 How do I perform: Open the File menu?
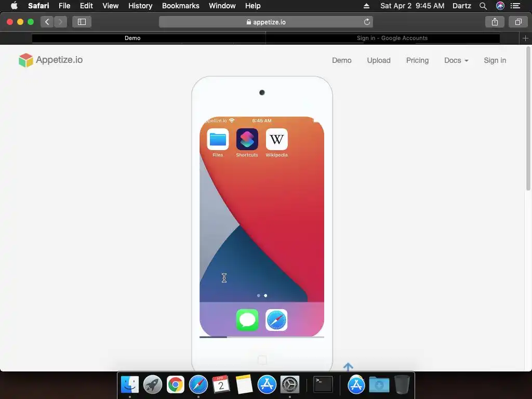[x=64, y=6]
